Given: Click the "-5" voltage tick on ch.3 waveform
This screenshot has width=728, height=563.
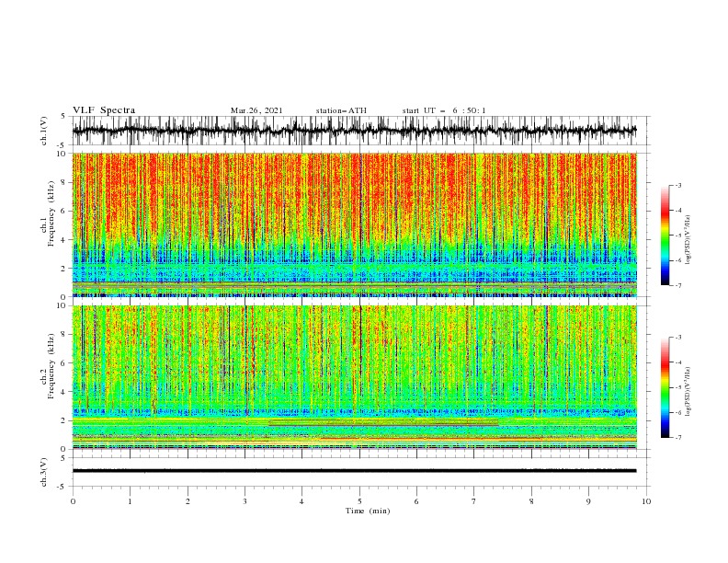Looking at the screenshot, I should [x=62, y=487].
